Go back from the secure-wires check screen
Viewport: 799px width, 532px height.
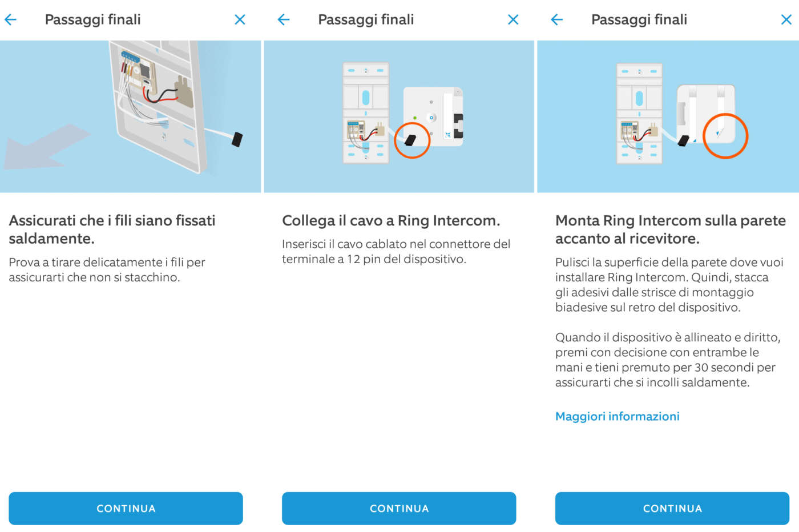pyautogui.click(x=11, y=20)
